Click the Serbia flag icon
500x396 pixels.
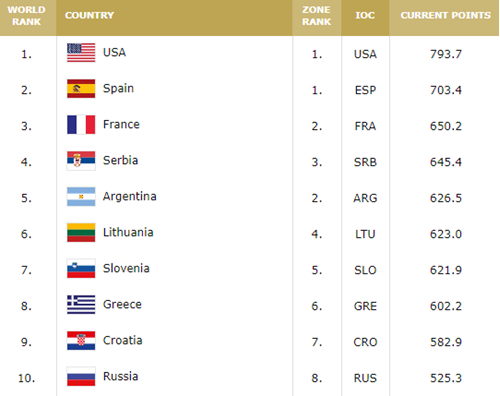pos(81,161)
